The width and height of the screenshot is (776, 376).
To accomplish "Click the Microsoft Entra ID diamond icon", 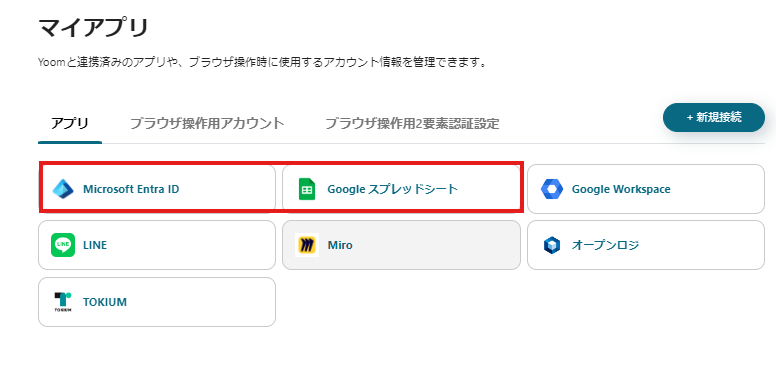I will pos(63,189).
